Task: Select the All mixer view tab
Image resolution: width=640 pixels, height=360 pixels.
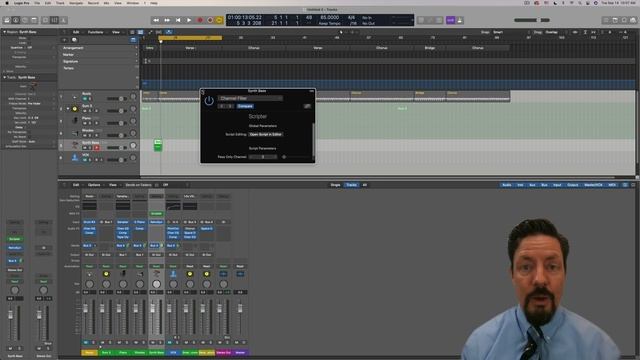Action: point(364,185)
